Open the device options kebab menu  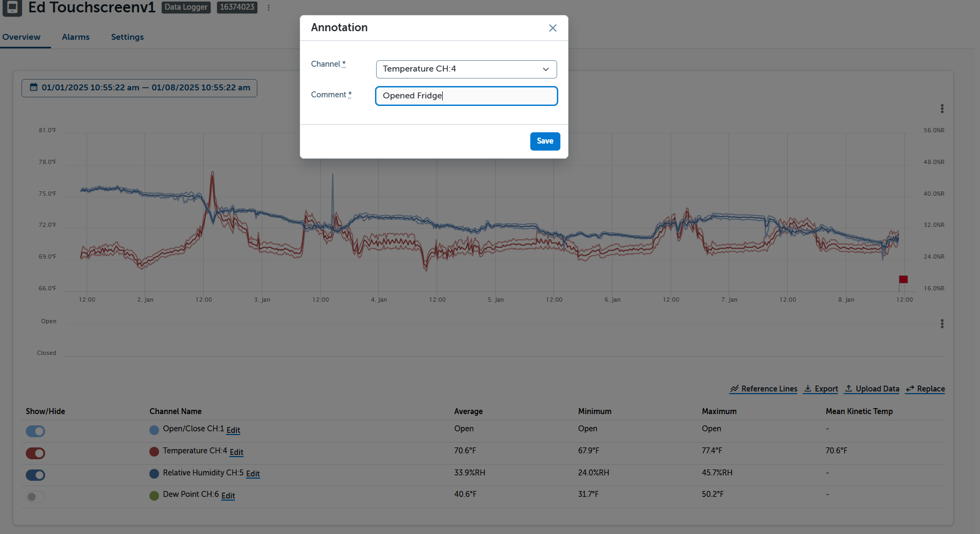(x=269, y=8)
